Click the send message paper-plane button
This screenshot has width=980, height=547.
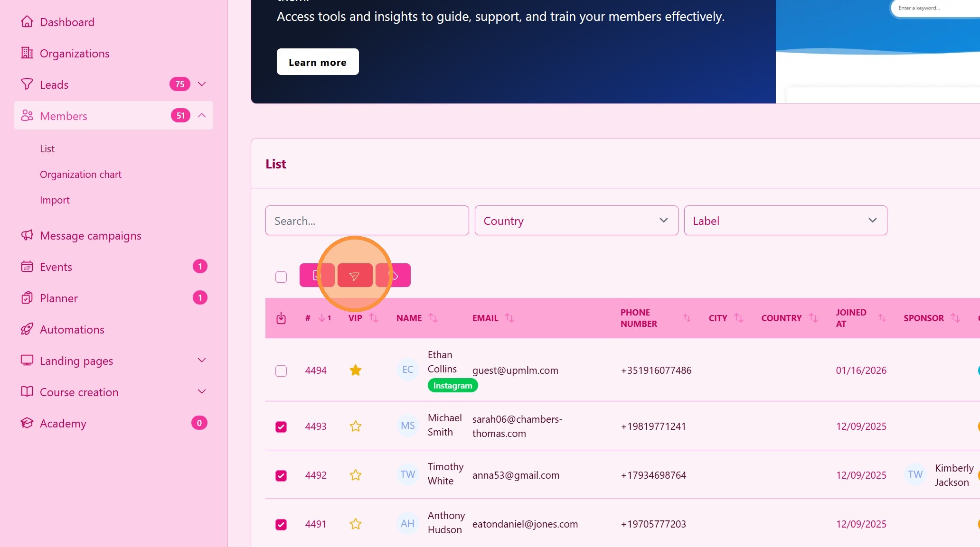click(354, 276)
